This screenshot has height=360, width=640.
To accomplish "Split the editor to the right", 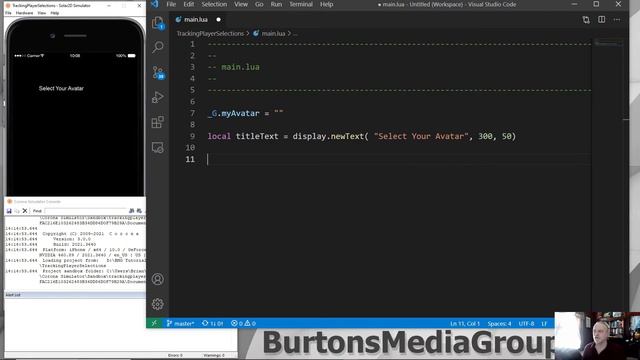I will 602,20.
